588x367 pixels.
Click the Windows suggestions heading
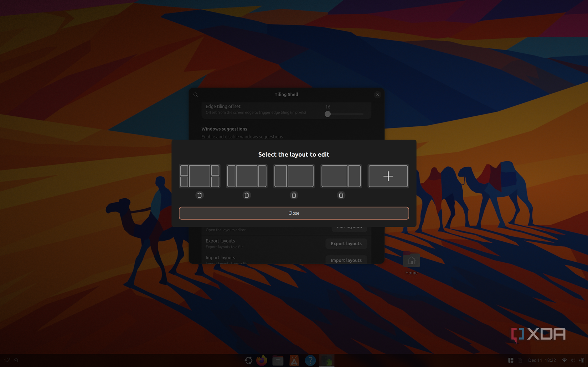tap(224, 129)
